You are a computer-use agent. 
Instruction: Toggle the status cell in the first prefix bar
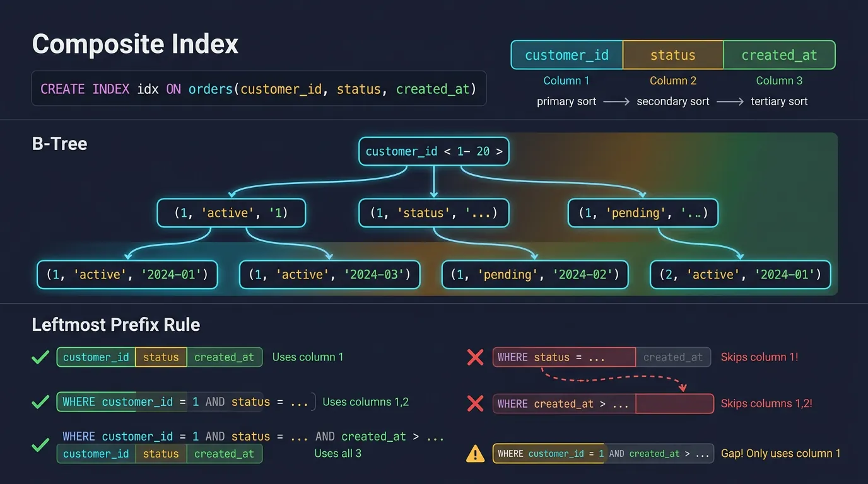[161, 357]
